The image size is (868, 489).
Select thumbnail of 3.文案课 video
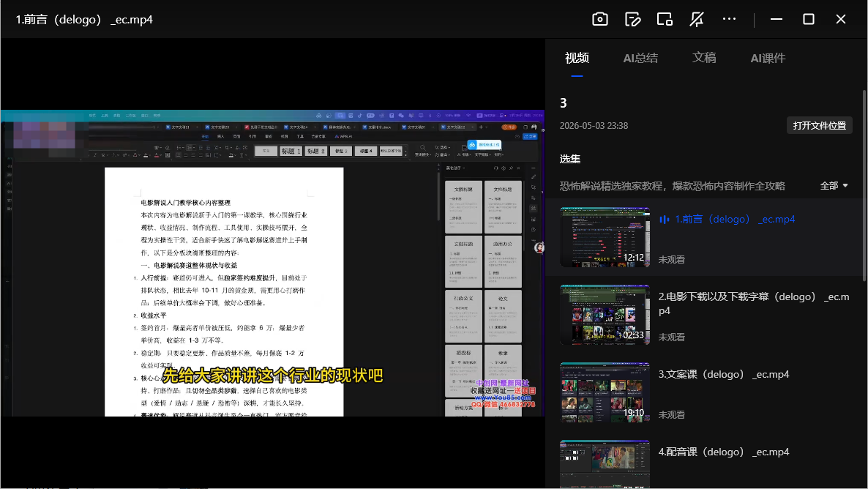pyautogui.click(x=605, y=392)
